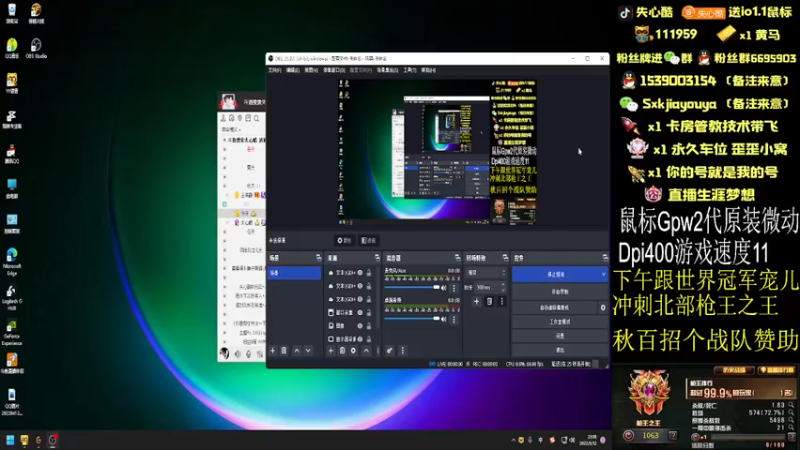Pop out the Scene Transitions dock panel

(505, 258)
